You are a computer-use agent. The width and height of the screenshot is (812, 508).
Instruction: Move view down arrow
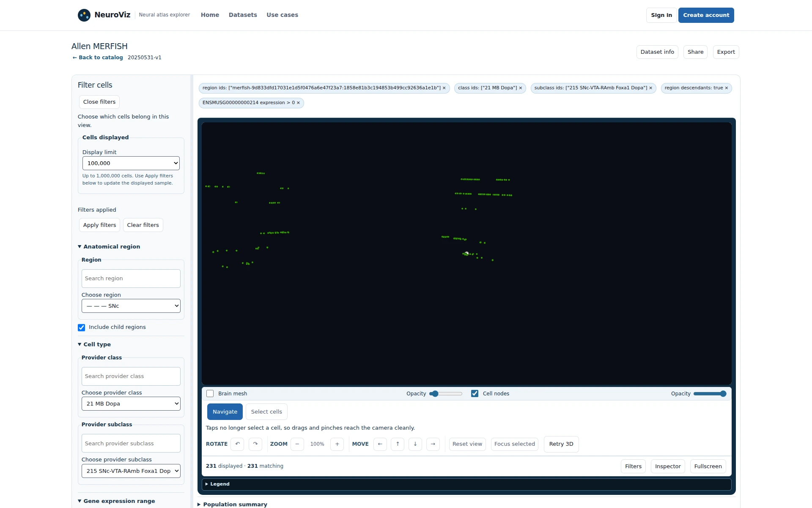415,444
